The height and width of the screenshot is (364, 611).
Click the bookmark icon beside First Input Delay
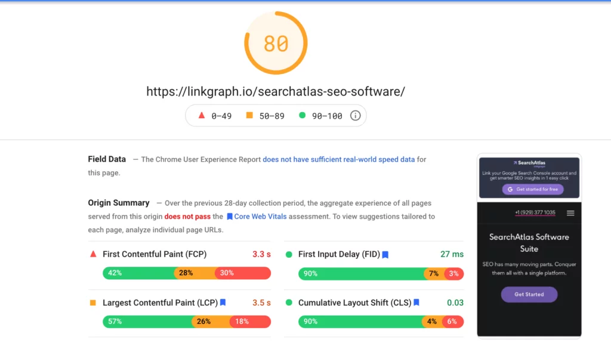coord(385,254)
